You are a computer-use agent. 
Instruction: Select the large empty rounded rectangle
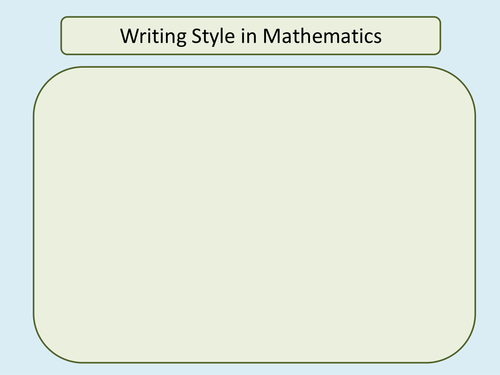254,215
